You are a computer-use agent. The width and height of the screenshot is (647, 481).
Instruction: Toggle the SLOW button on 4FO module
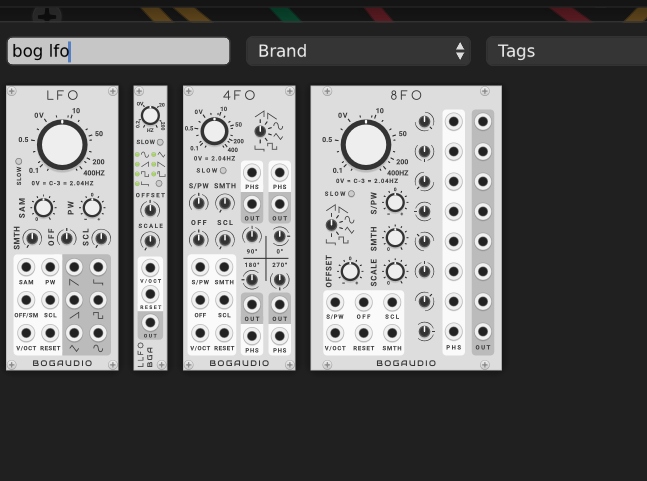[223, 170]
